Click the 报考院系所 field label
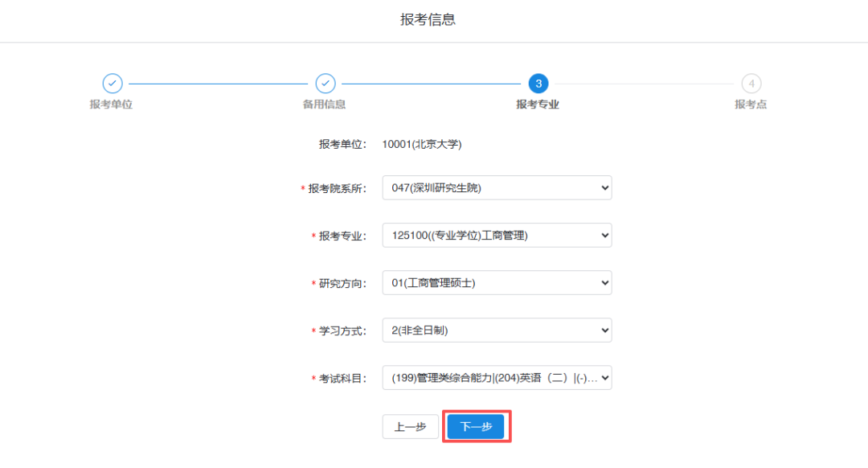The width and height of the screenshot is (868, 468). [x=338, y=189]
